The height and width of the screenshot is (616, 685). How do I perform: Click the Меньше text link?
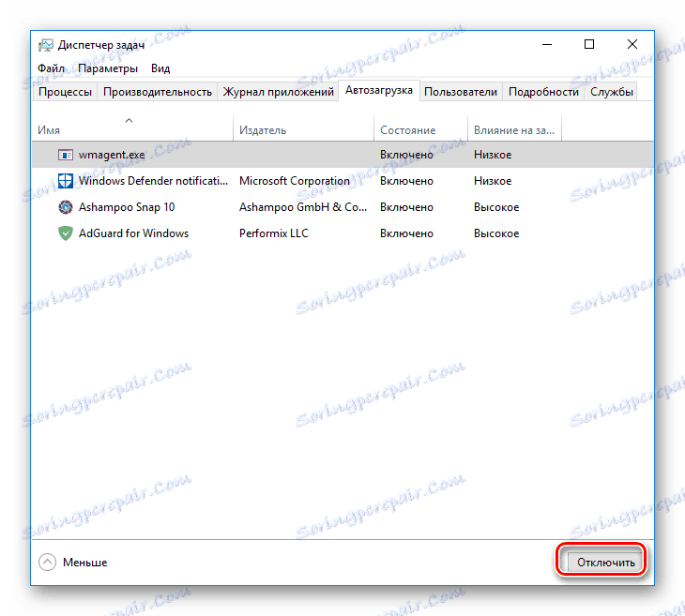[85, 563]
